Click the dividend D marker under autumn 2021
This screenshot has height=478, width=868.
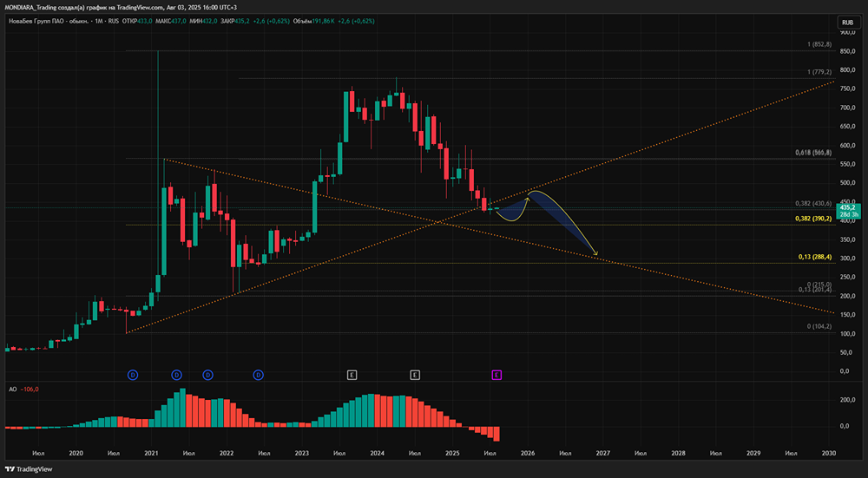[208, 375]
